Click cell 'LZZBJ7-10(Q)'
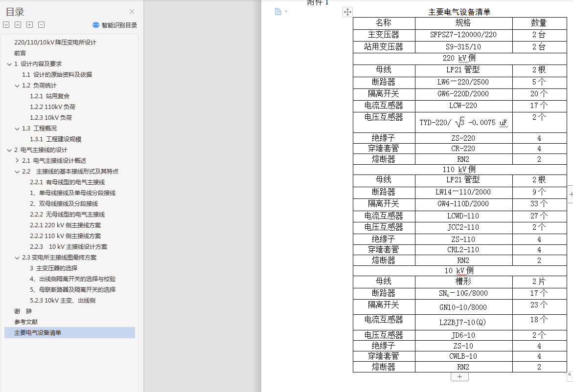The image size is (573, 392). point(463,322)
